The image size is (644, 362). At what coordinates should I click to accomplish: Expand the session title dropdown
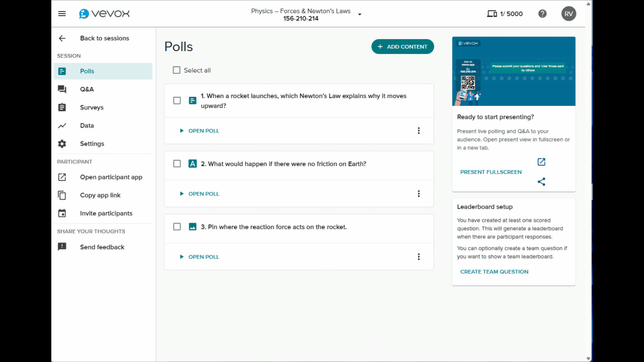click(360, 14)
